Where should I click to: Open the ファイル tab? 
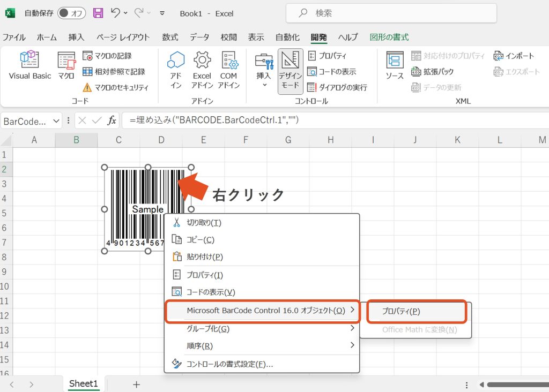click(x=14, y=37)
